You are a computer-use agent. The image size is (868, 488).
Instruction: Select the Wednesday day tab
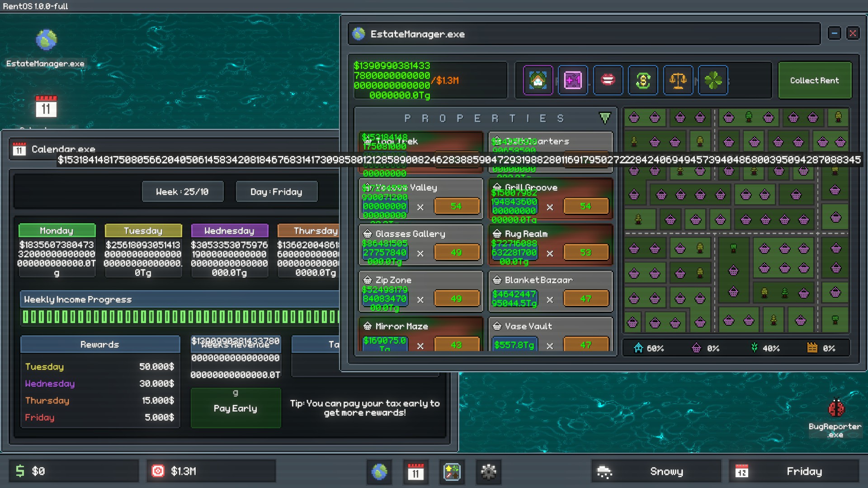(229, 230)
